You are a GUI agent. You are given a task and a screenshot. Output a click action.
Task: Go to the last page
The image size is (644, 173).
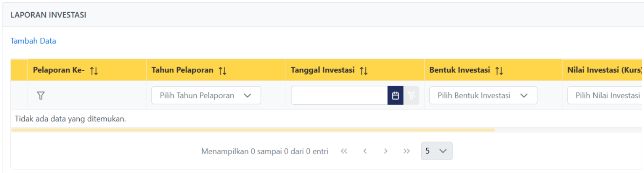pos(406,151)
